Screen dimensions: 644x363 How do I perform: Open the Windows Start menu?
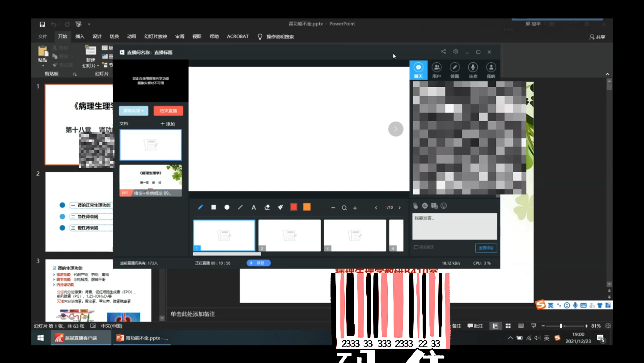pyautogui.click(x=40, y=338)
